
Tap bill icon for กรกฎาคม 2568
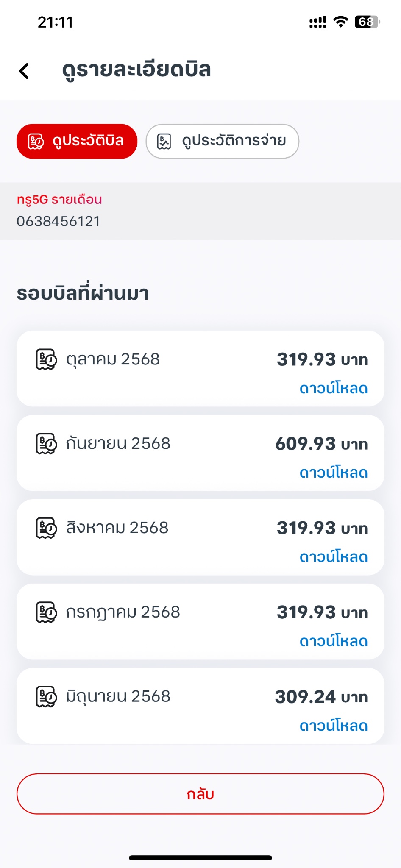(x=46, y=612)
